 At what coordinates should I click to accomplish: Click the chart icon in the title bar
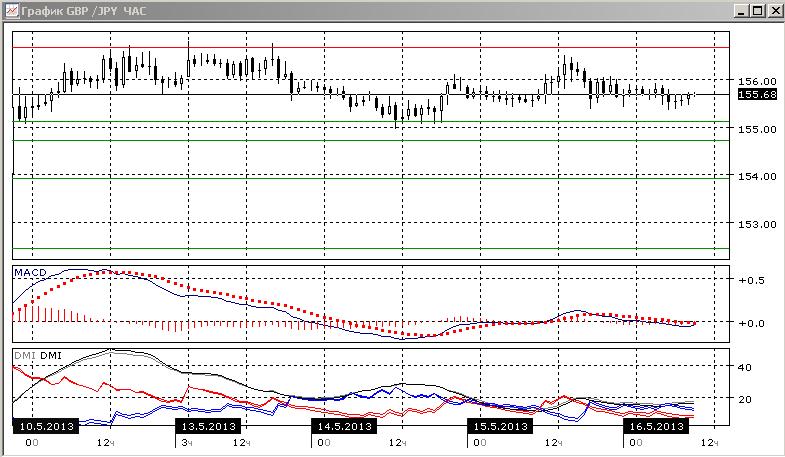[x=12, y=11]
